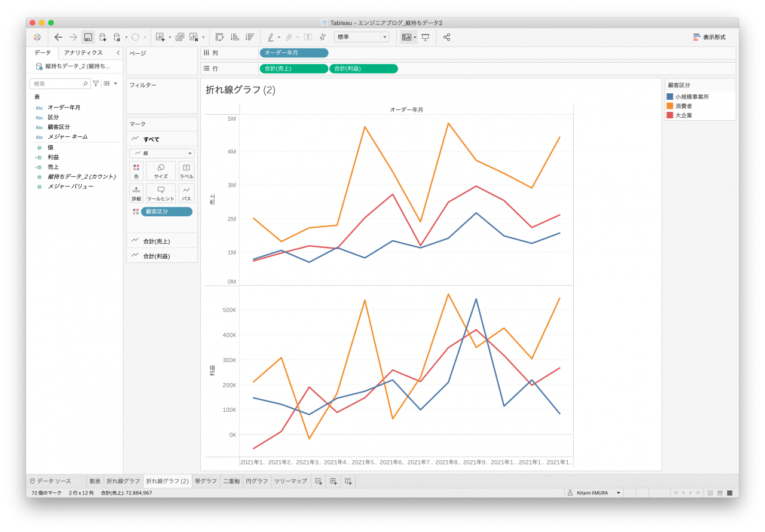Select the 合計(売上) pill in rows shelf
Screen dimensions: 765x532
(x=293, y=69)
